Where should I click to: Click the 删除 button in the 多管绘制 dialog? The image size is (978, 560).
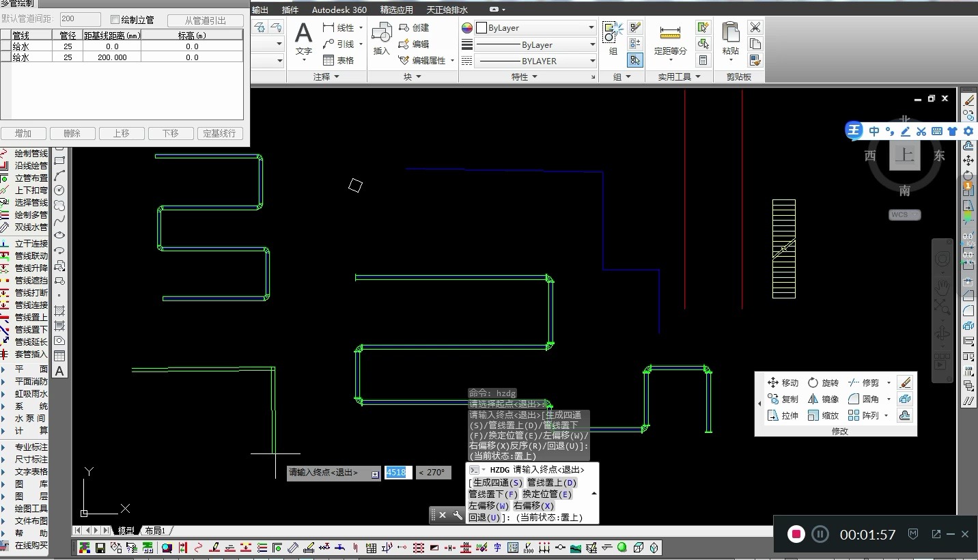pyautogui.click(x=72, y=133)
